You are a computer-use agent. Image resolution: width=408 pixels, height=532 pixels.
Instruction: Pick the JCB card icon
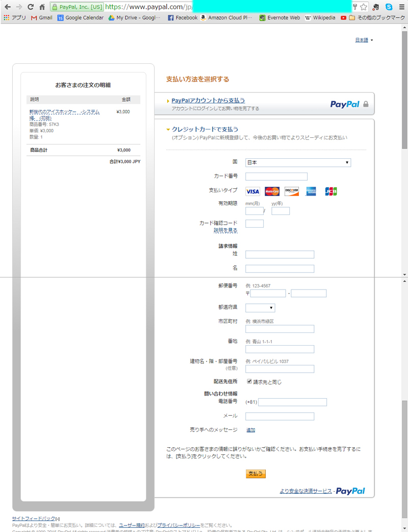coord(331,191)
